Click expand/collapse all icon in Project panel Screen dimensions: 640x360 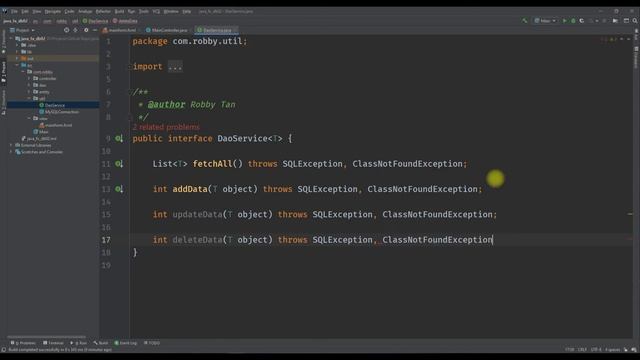(76, 30)
